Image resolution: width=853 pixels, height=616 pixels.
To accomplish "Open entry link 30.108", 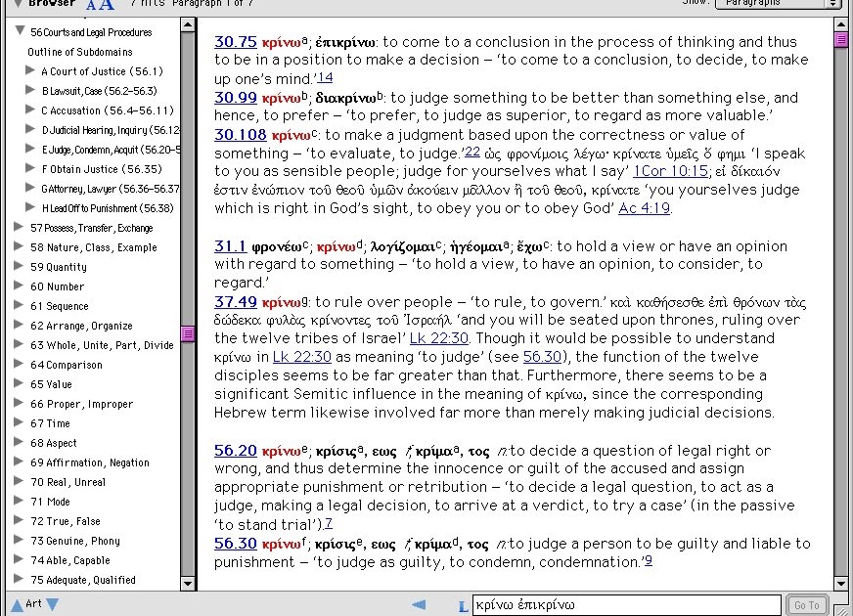I will (240, 134).
